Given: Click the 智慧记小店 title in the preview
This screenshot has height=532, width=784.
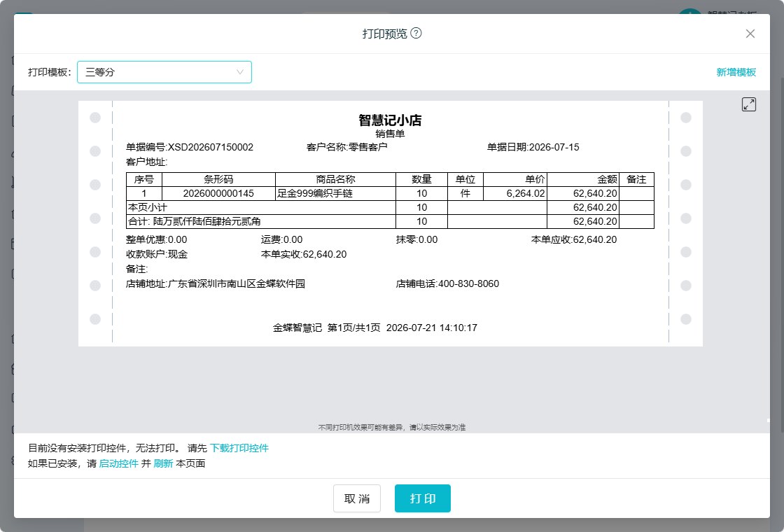Looking at the screenshot, I should point(390,120).
